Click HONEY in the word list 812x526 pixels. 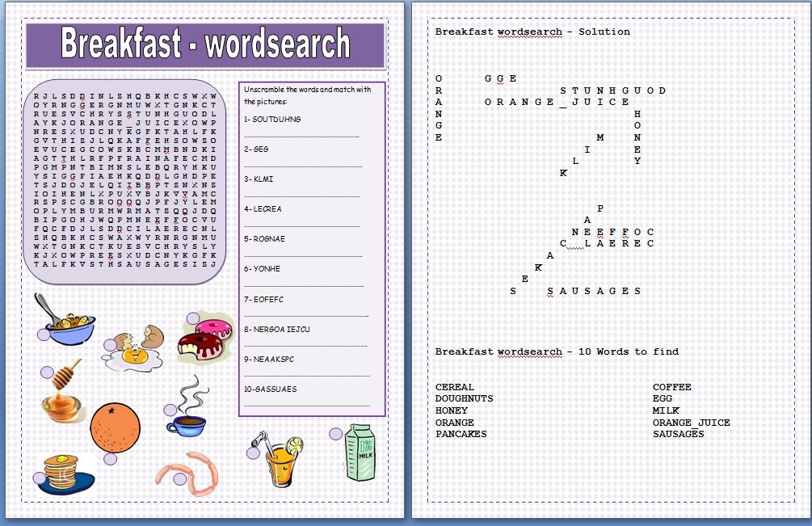(452, 410)
